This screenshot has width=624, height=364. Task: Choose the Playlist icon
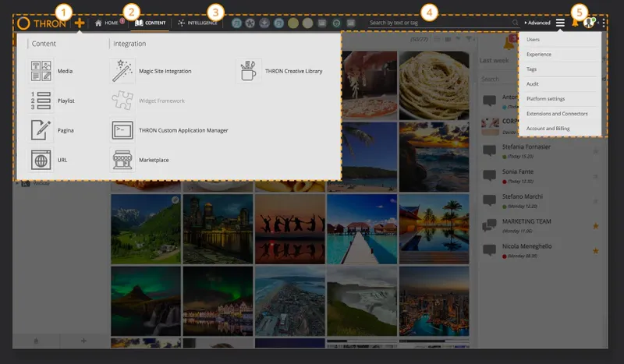pyautogui.click(x=41, y=101)
